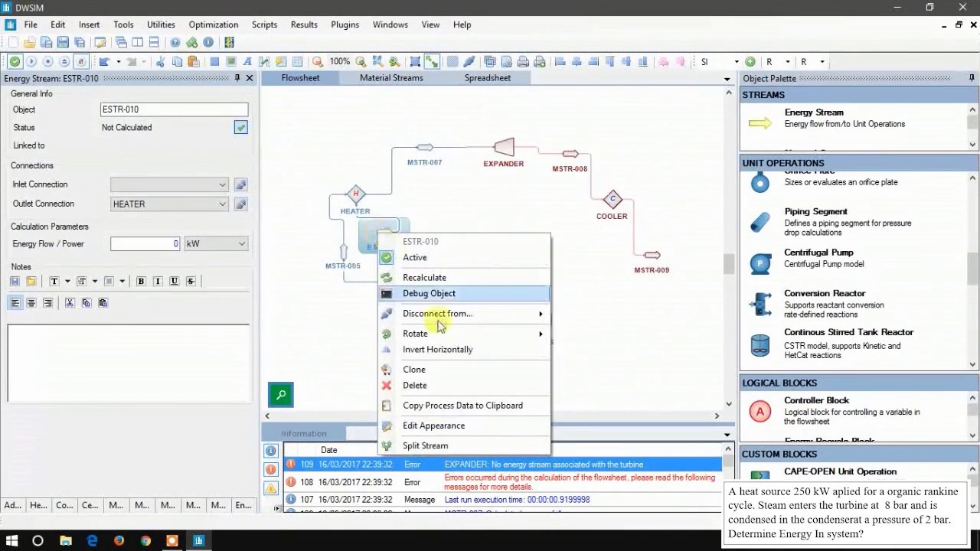Image resolution: width=980 pixels, height=551 pixels.
Task: Click the green Solve flowsheet check icon
Action: coord(15,61)
